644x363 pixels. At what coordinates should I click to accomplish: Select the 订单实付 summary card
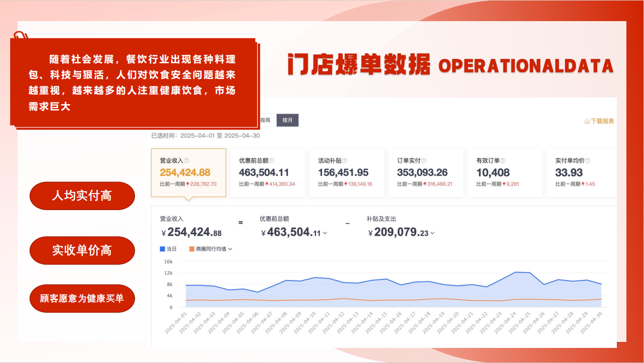426,172
